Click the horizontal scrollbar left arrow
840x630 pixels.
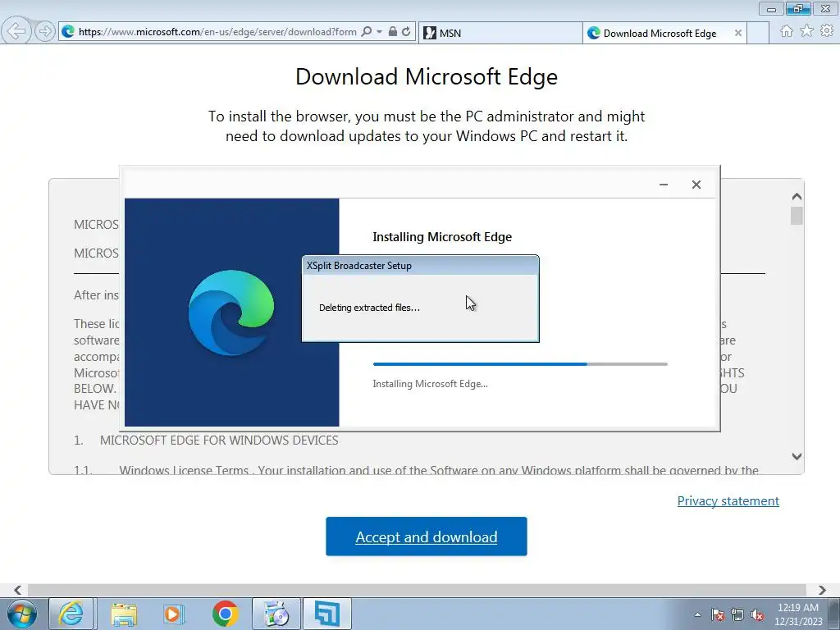[x=18, y=590]
